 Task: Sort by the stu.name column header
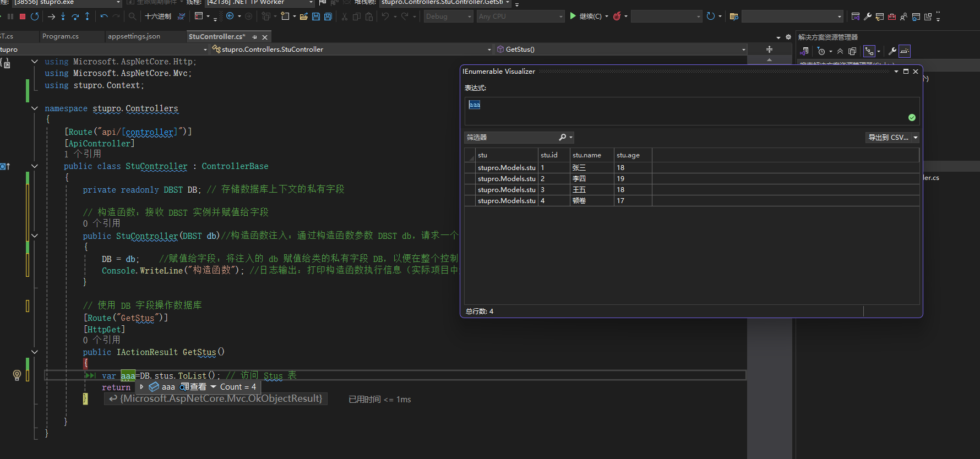[592, 155]
